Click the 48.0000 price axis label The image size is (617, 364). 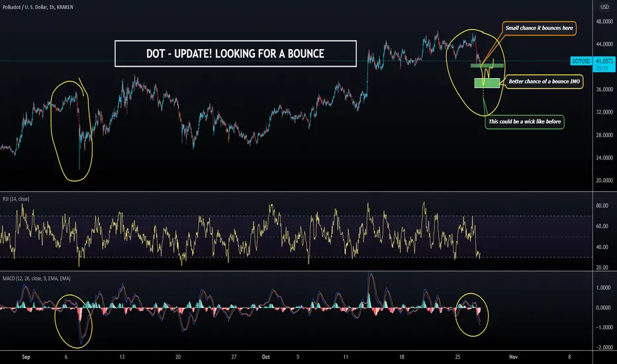(604, 22)
